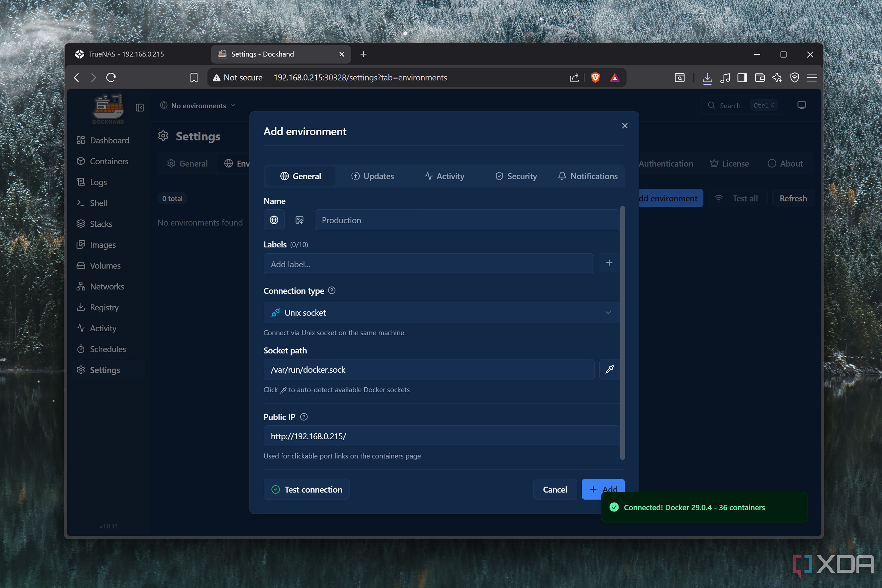The height and width of the screenshot is (588, 882).
Task: Add label with the plus icon
Action: pos(609,263)
